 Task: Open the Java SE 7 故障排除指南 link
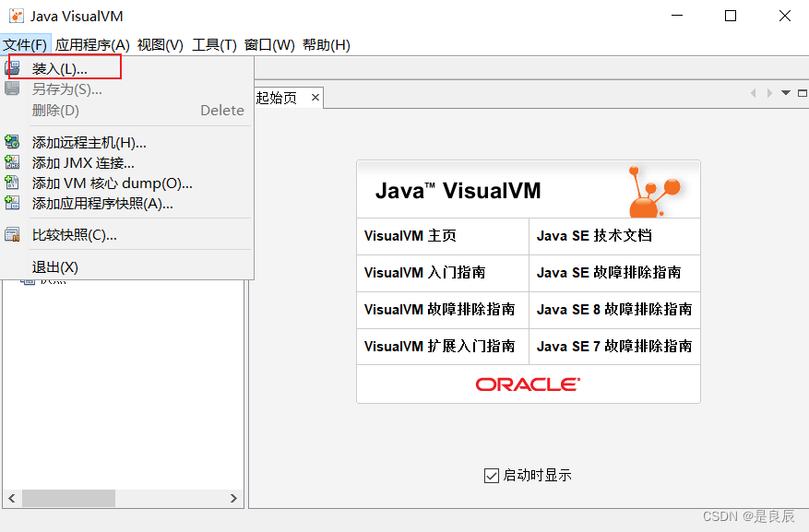click(614, 346)
